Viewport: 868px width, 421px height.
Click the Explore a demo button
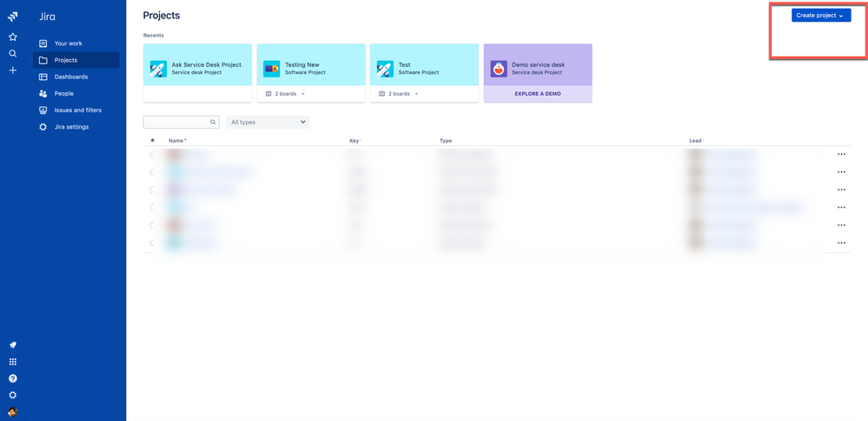(538, 94)
